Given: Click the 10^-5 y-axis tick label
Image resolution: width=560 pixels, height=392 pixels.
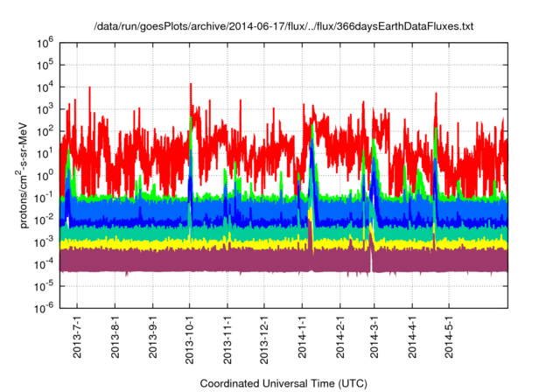Looking at the screenshot, I should click(x=45, y=286).
